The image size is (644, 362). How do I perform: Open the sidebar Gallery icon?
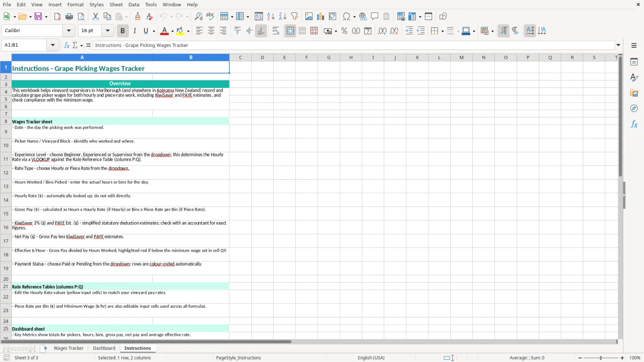pos(634,93)
